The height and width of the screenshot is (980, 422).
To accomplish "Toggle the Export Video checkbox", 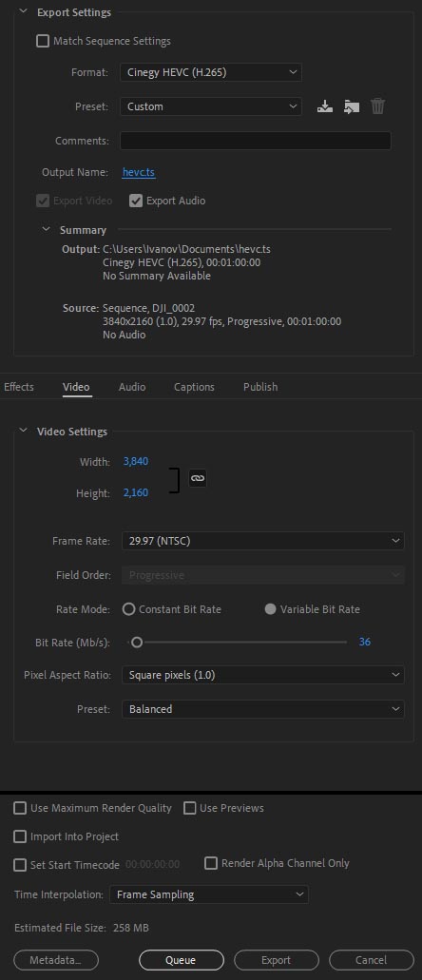I will [x=43, y=201].
